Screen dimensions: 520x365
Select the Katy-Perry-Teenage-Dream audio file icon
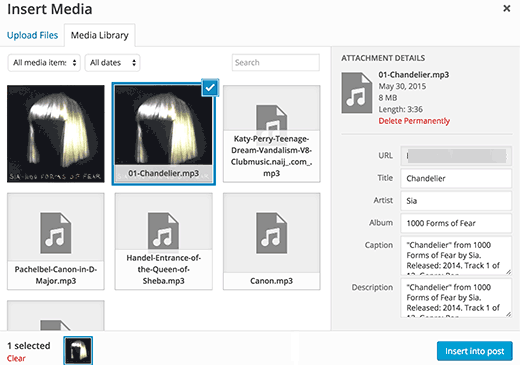click(x=271, y=118)
